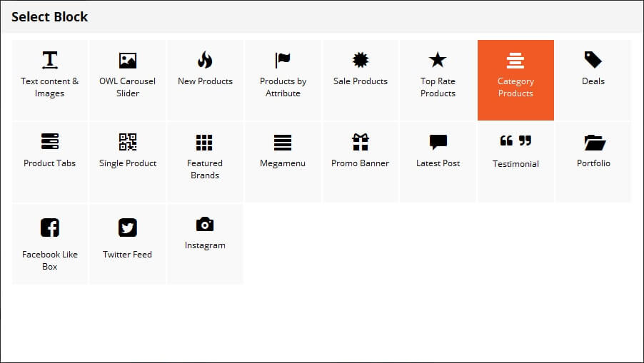Click the Select Block header title
Viewport: 644px width, 363px height.
pyautogui.click(x=50, y=17)
